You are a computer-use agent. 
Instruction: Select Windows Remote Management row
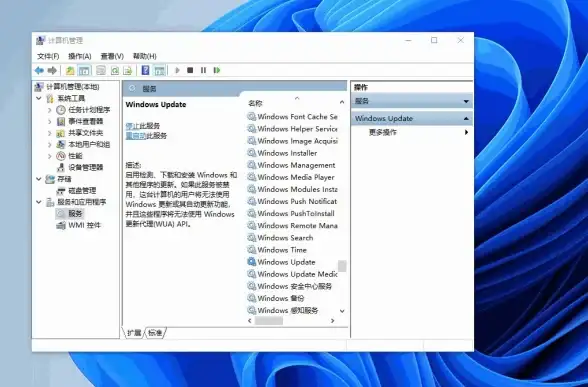tap(292, 226)
